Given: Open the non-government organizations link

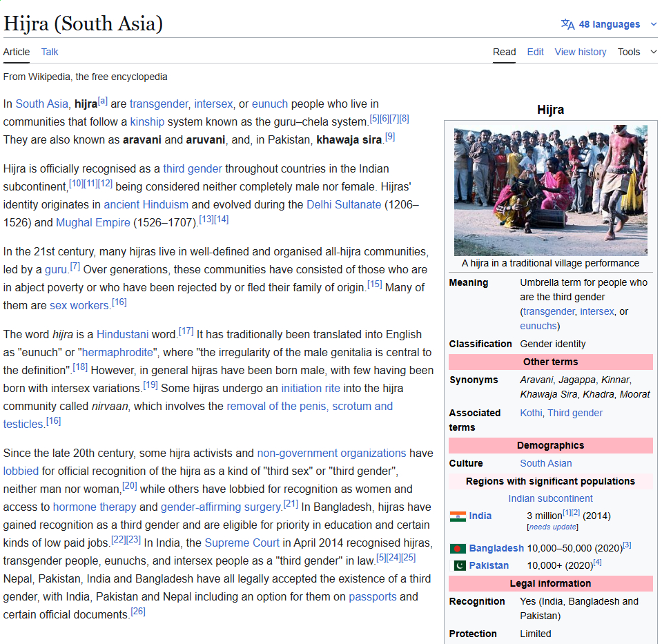Looking at the screenshot, I should pos(331,453).
